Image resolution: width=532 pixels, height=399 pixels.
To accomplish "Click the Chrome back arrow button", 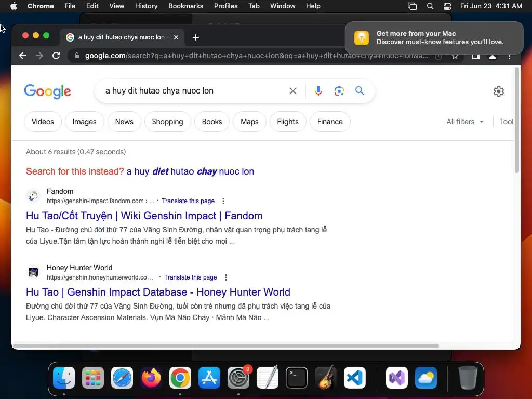I will point(23,56).
